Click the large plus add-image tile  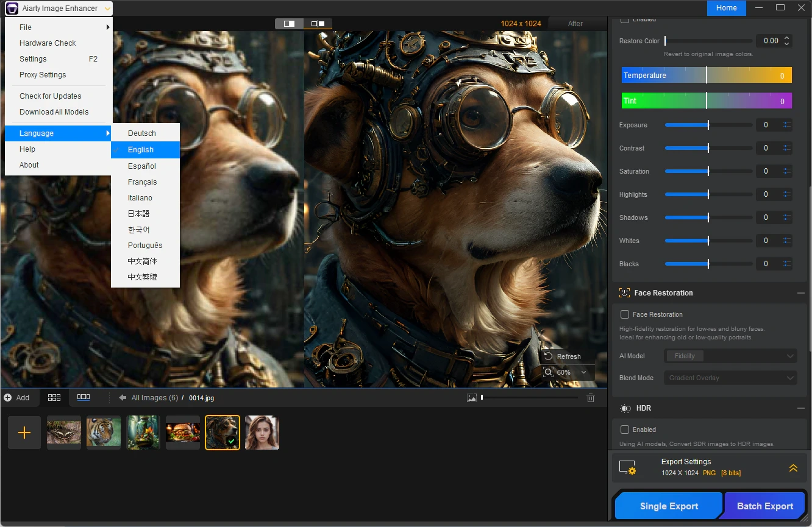[24, 433]
